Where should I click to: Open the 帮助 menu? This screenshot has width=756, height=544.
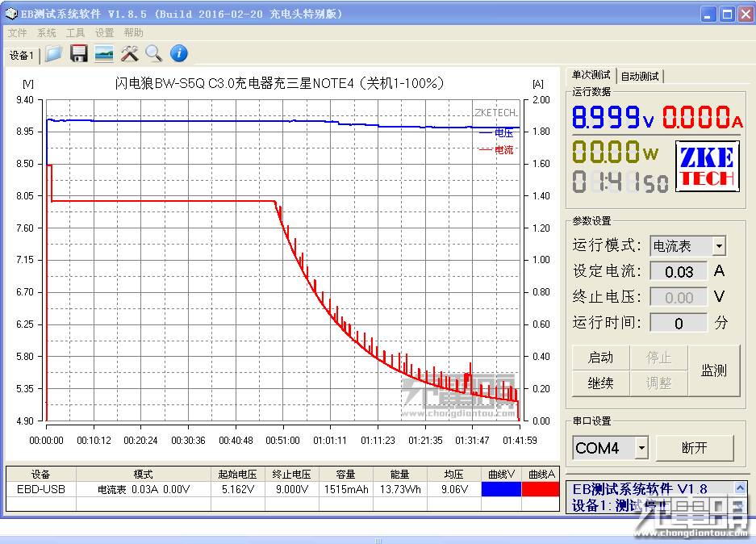[x=133, y=33]
